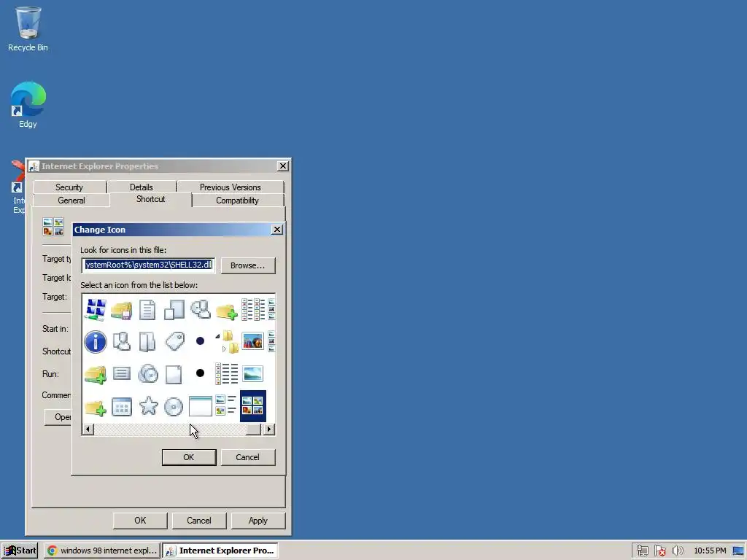Viewport: 747px width, 560px height.
Task: Switch to the General tab
Action: (71, 201)
